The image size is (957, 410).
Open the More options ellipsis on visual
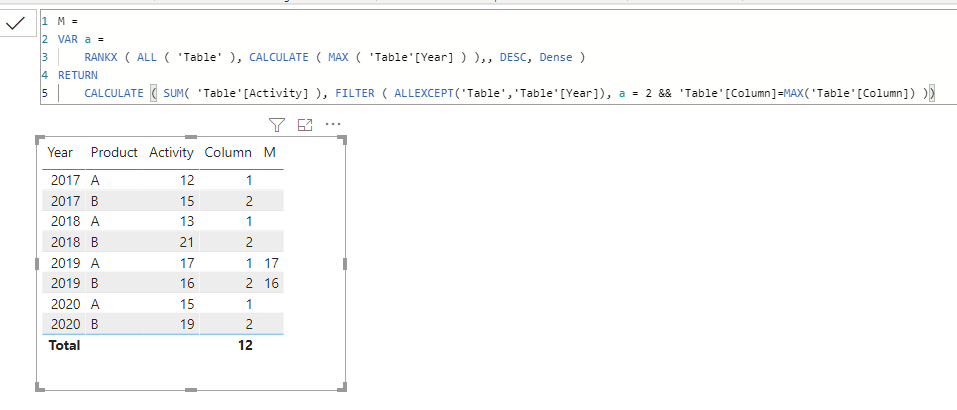point(333,124)
